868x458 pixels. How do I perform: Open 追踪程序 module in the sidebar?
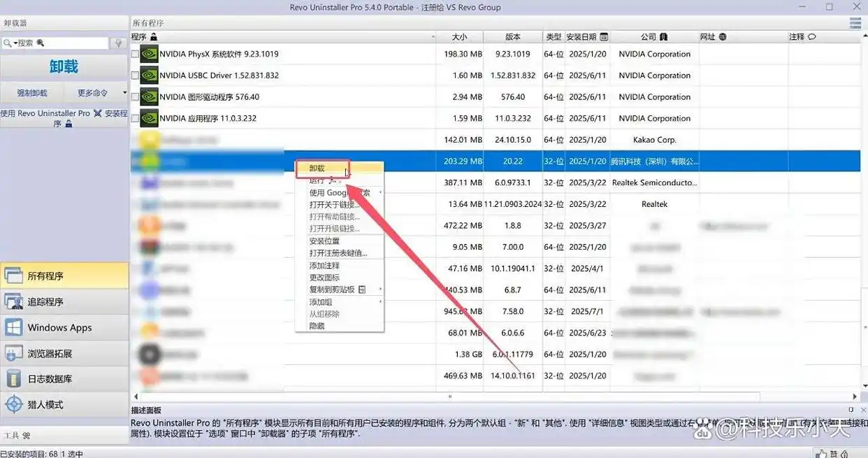pos(64,302)
